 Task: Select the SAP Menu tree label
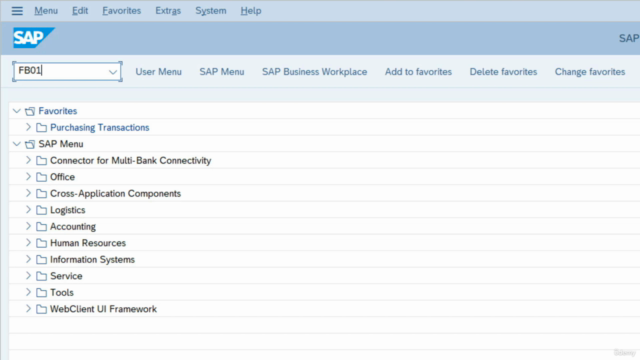[x=61, y=144]
